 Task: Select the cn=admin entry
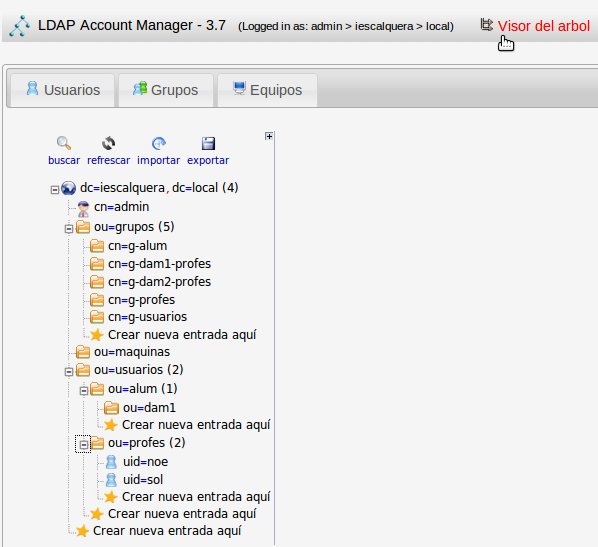click(122, 207)
